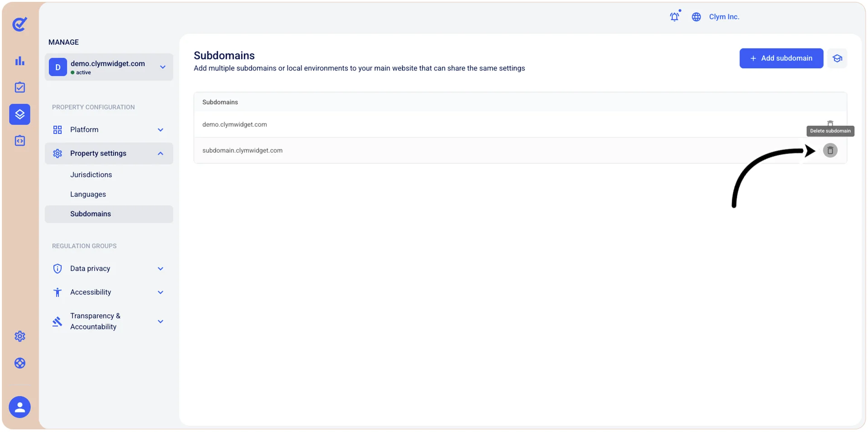Screen dimensions: 868x432
Task: Click the Accessibility person icon
Action: coord(58,292)
